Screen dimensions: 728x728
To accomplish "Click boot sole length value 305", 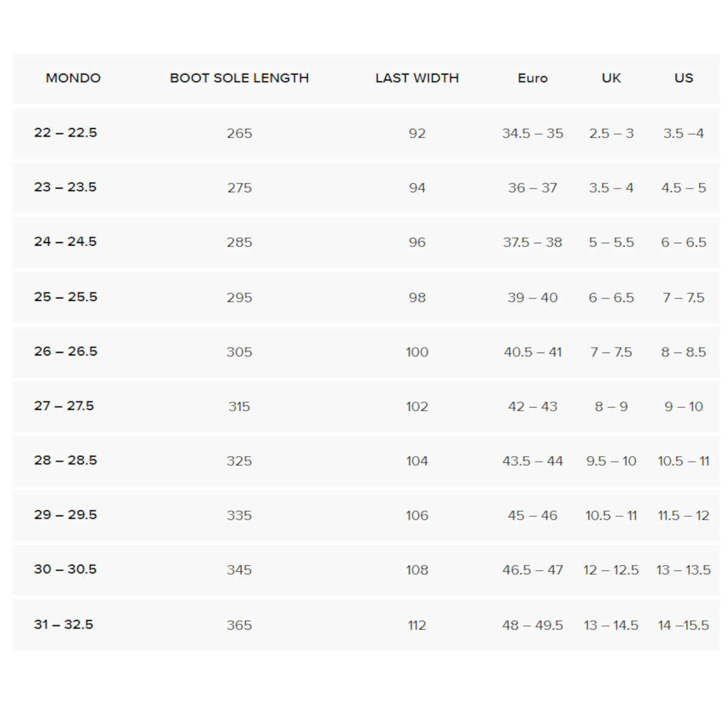I will tap(240, 352).
